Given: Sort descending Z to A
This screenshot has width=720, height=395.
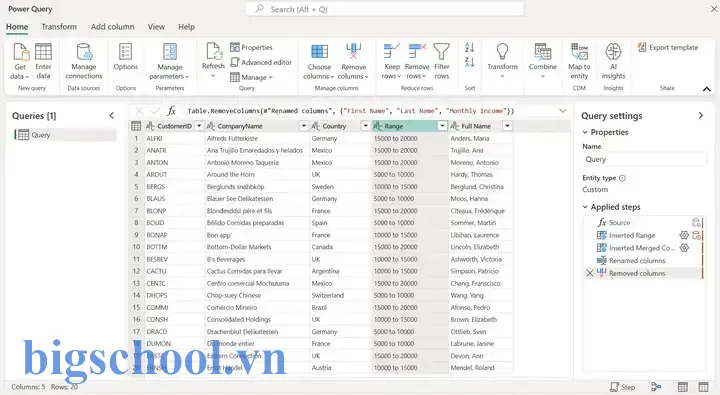Looking at the screenshot, I should (x=469, y=62).
